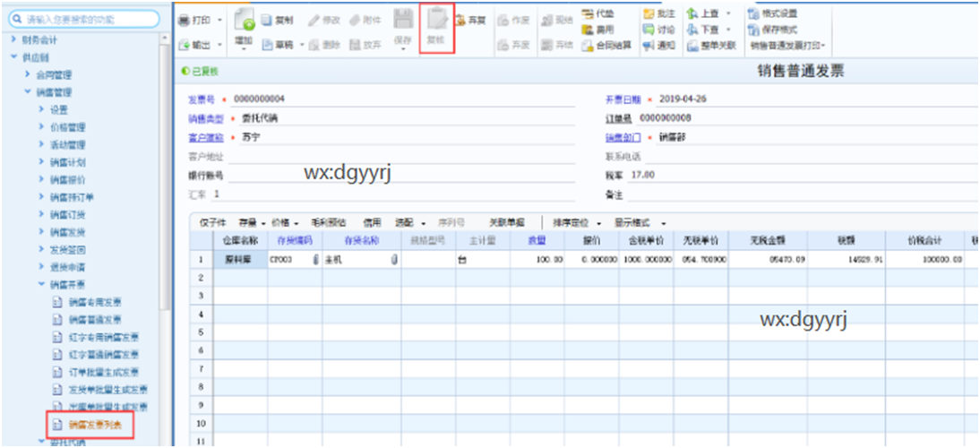Click the 批注 (annotation) toolbar button
Screen dimensions: 980x448
(659, 13)
